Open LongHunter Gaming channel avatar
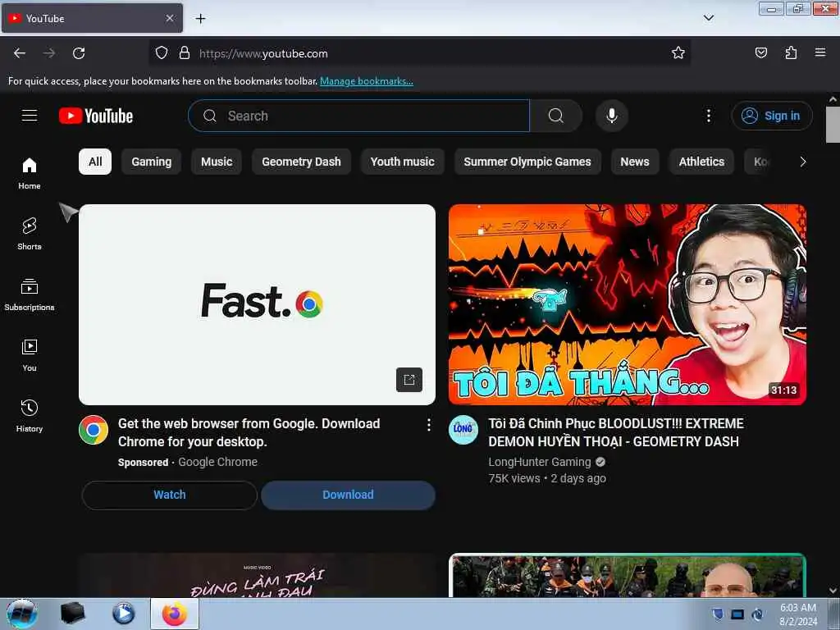 (x=463, y=430)
